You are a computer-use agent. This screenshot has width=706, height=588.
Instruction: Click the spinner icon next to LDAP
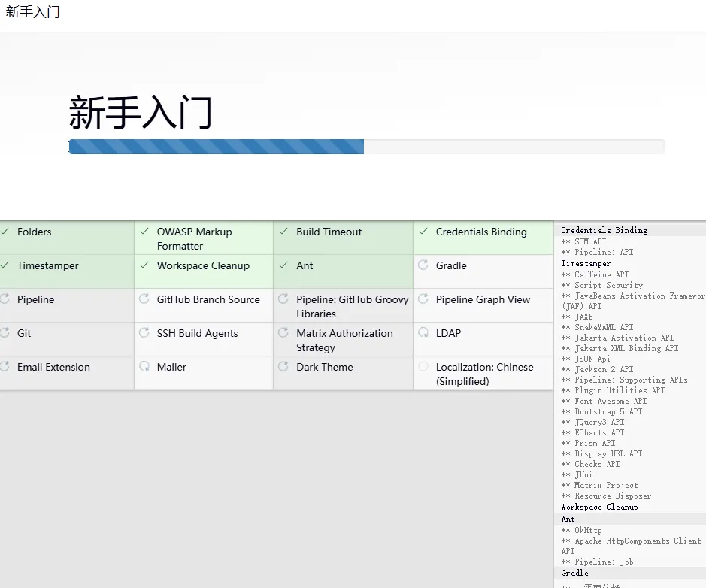(423, 332)
